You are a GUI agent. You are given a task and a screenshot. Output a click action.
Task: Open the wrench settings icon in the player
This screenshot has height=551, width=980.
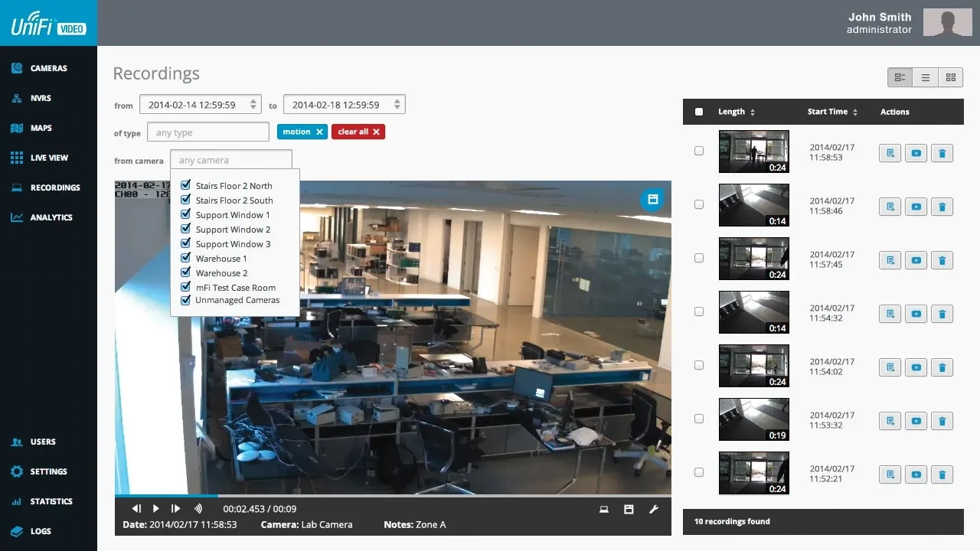(654, 509)
